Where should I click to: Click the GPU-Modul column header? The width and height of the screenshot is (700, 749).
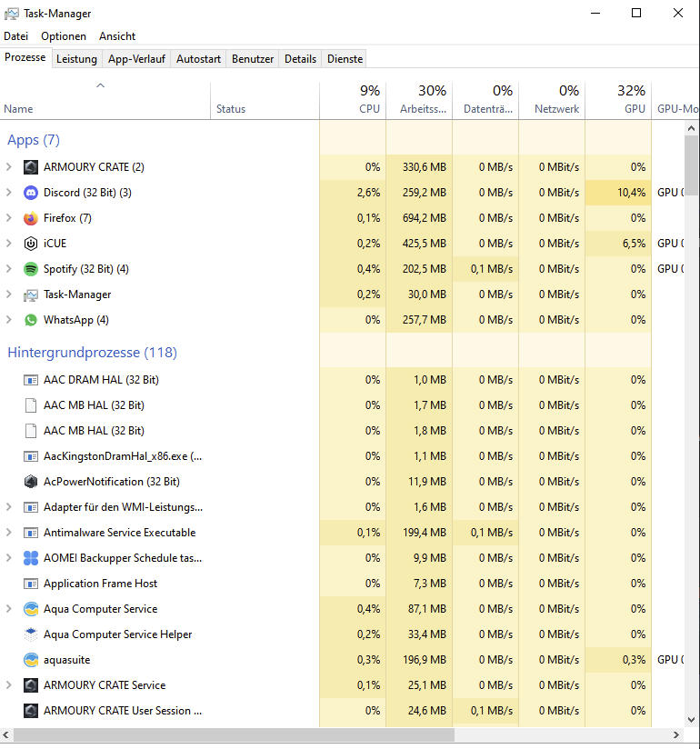tap(675, 100)
